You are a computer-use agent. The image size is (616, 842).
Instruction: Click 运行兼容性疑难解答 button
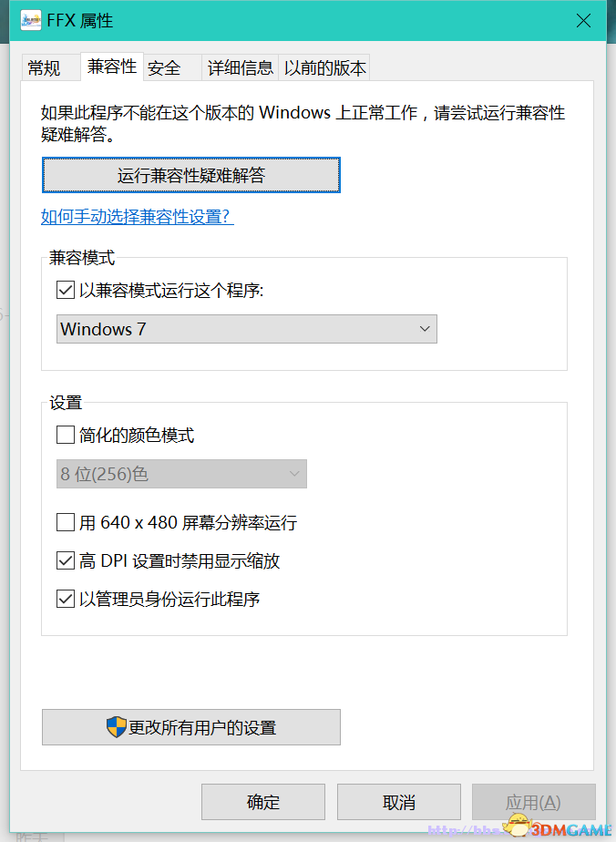tap(191, 175)
